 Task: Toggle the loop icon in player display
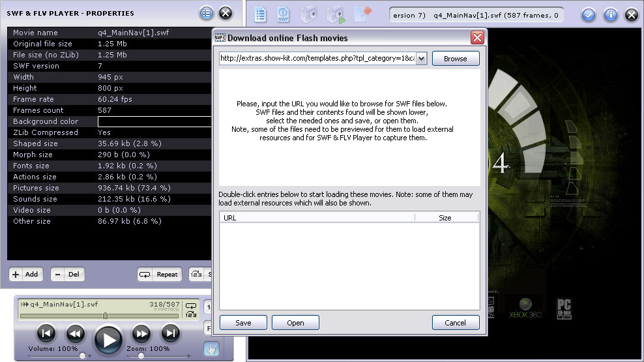tap(191, 306)
